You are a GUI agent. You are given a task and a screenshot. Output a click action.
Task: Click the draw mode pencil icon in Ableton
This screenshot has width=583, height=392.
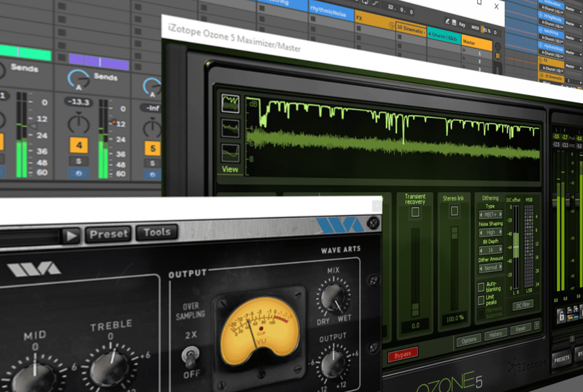447,21
